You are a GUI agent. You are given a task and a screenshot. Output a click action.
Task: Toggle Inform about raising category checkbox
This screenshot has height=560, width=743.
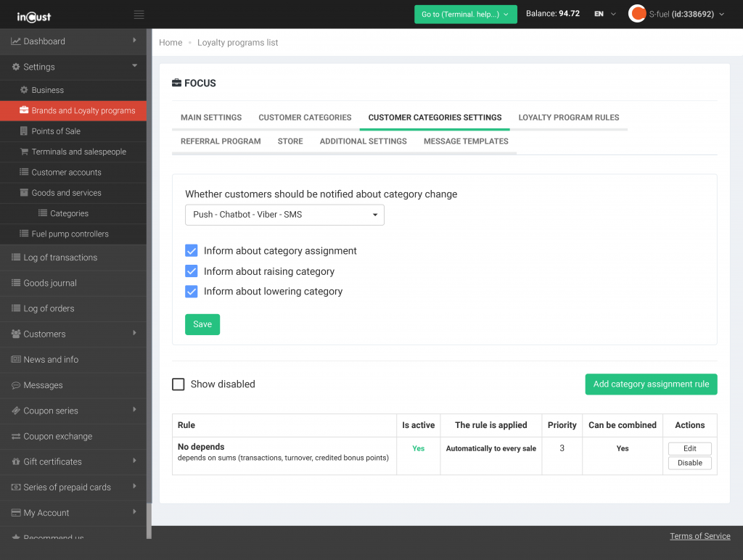pyautogui.click(x=192, y=271)
